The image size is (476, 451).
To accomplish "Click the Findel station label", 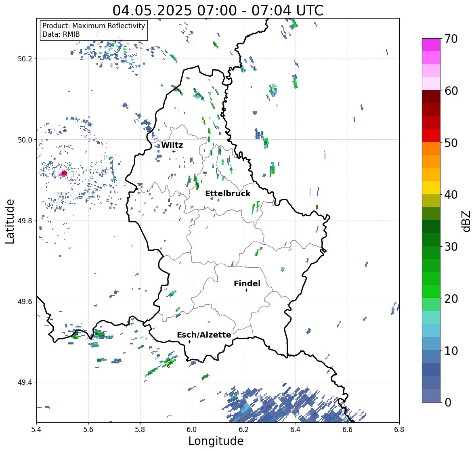I will pyautogui.click(x=247, y=283).
